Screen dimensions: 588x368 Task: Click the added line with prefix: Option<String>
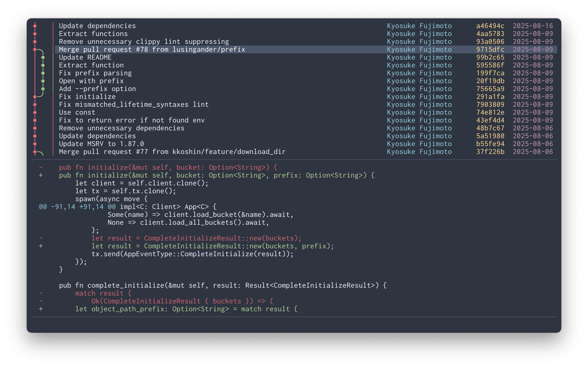pos(217,175)
